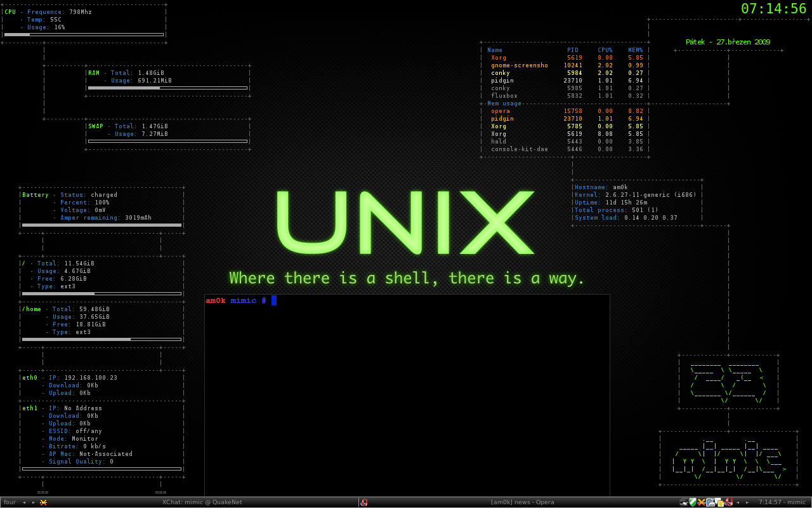The width and height of the screenshot is (812, 508).
Task: Open the yellow sticky notes tray icon
Action: [x=720, y=502]
